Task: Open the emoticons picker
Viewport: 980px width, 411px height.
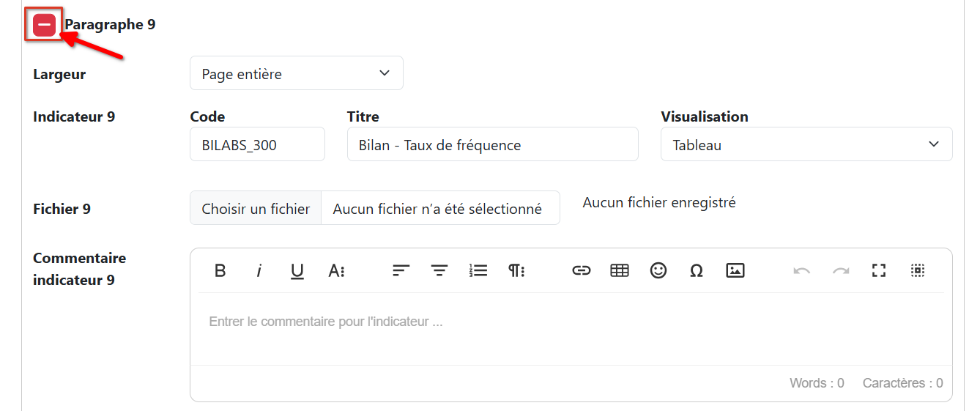Action: click(x=658, y=270)
